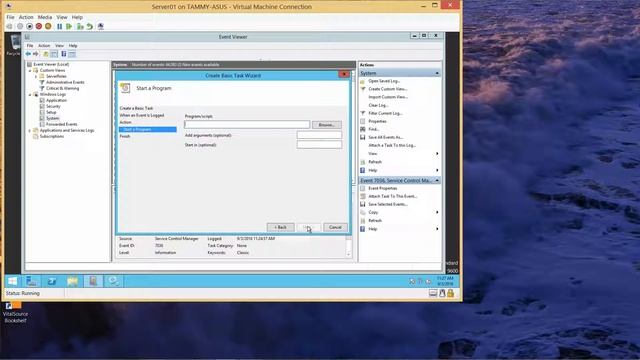The image size is (640, 360).
Task: Select Critical & Warning custom view
Action: point(62,88)
